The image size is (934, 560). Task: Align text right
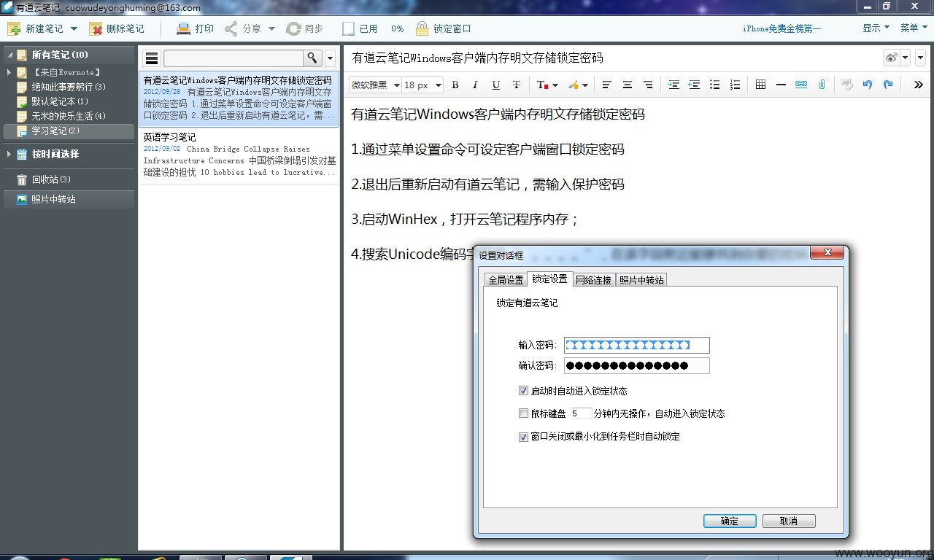647,85
